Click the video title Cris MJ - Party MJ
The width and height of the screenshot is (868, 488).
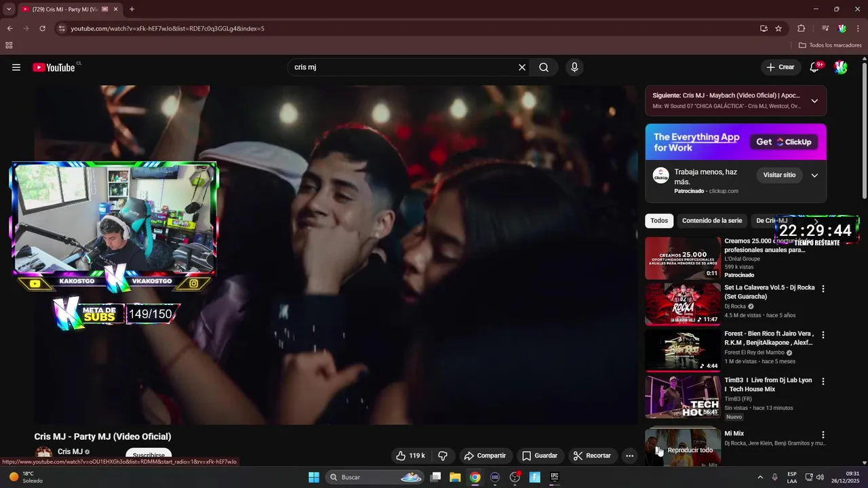tap(102, 436)
